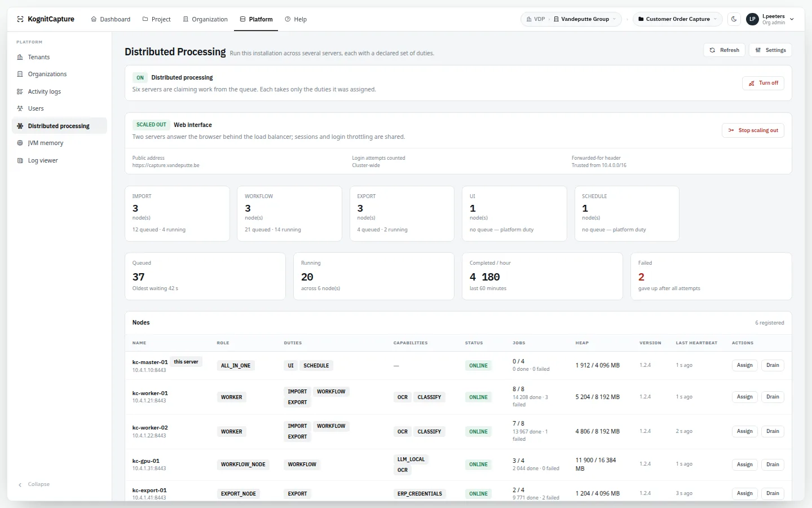Collapse the sidebar
812x508 pixels.
[x=34, y=484]
